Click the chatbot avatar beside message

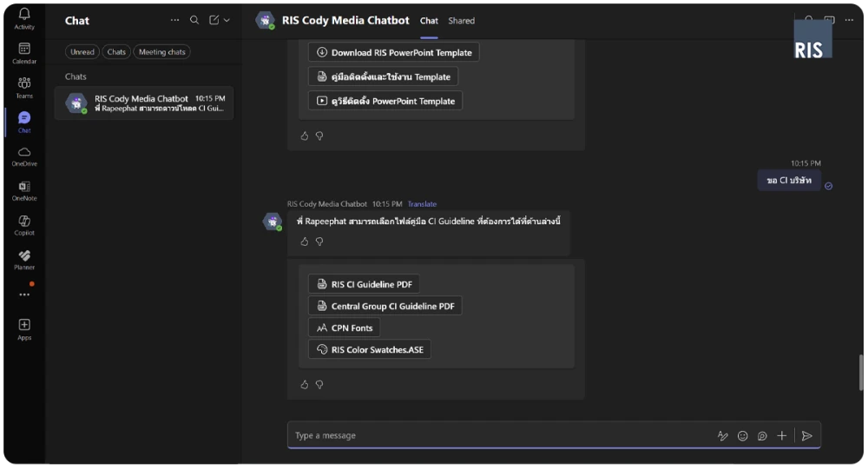click(272, 222)
